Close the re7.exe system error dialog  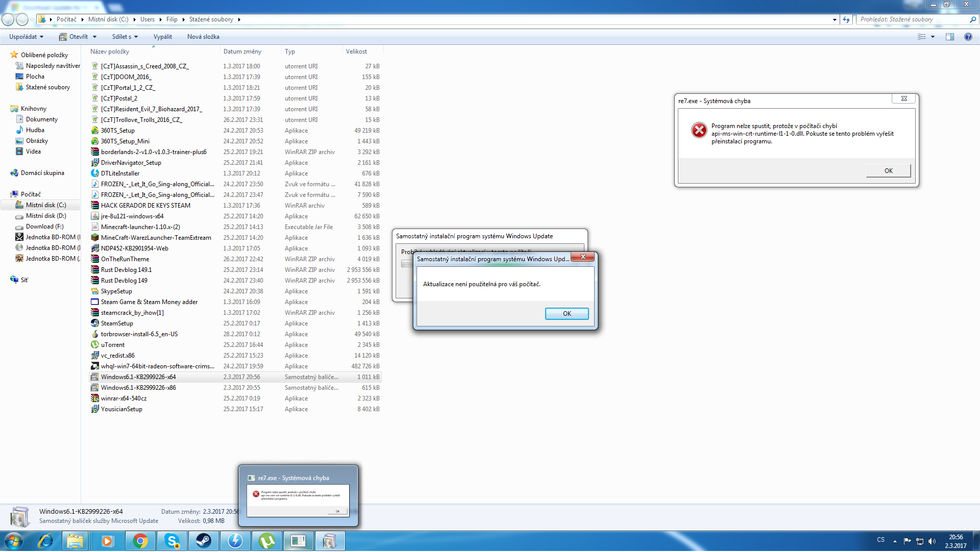(904, 99)
